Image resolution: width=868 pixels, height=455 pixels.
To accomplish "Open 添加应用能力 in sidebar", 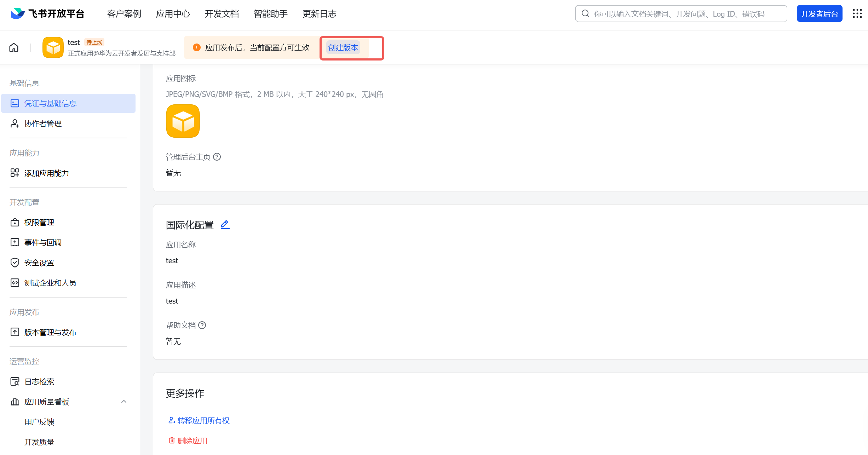I will click(x=68, y=173).
